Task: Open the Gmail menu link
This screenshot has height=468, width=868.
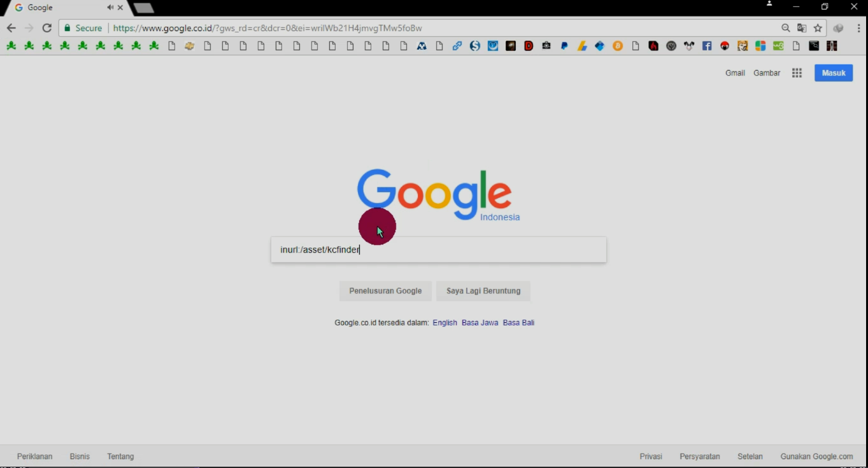Action: pos(735,73)
